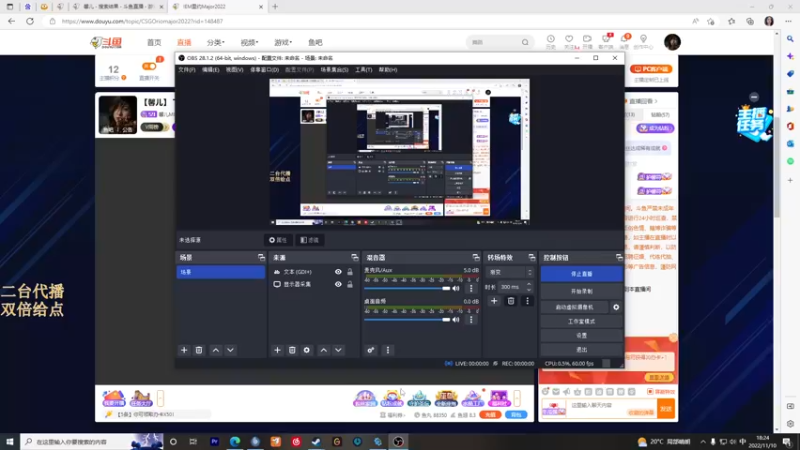Image resolution: width=800 pixels, height=450 pixels.
Task: Expand the 视频 dropdown on Douyu nav
Action: click(249, 42)
